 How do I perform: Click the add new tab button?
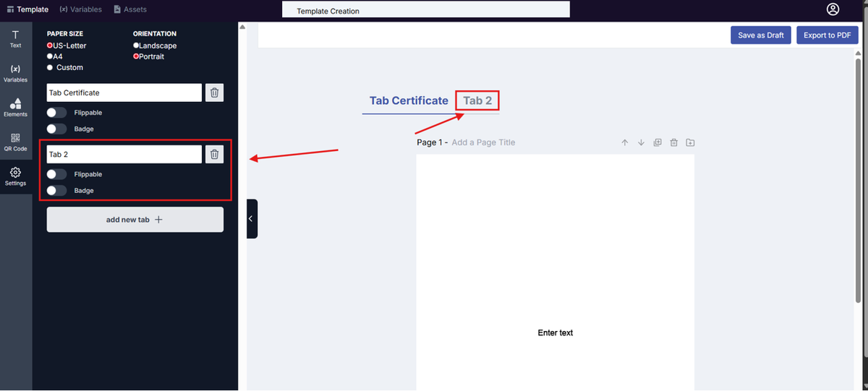click(x=135, y=220)
